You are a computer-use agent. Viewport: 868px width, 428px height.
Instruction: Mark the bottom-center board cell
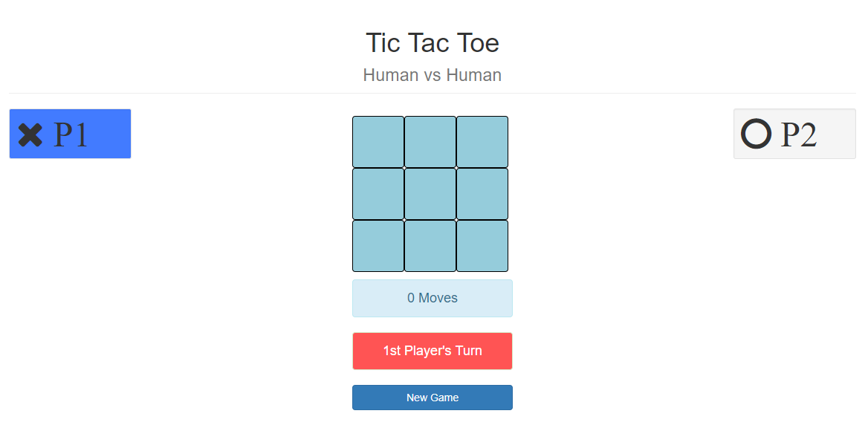click(x=430, y=246)
